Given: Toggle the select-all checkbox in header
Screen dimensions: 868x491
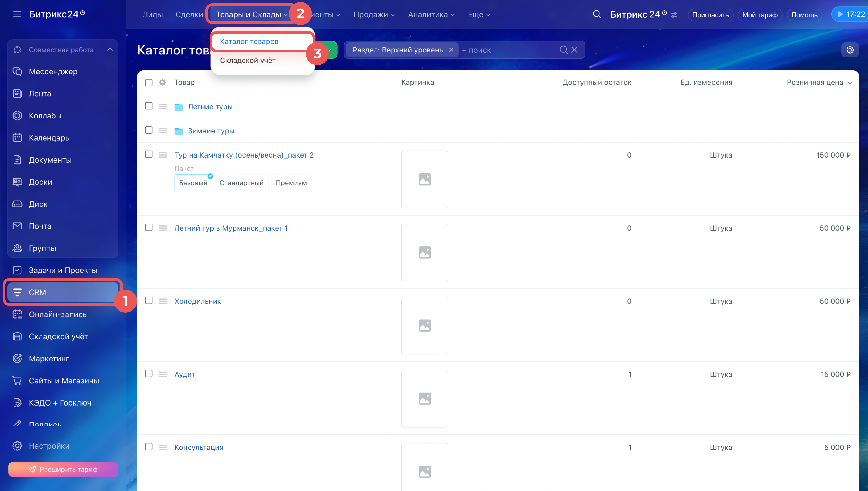Looking at the screenshot, I should [149, 83].
